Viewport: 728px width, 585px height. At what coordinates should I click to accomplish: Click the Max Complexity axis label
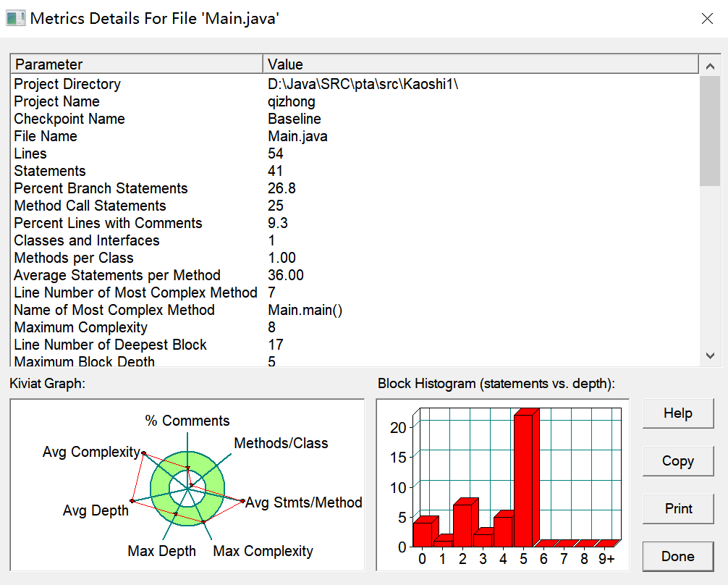point(263,551)
